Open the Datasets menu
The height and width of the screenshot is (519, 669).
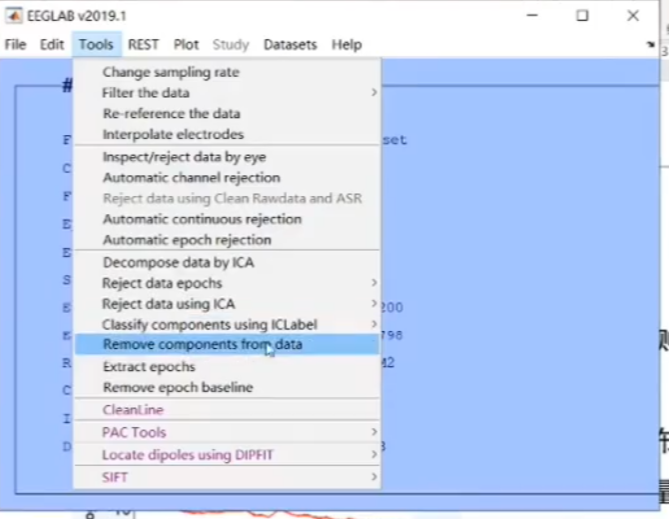290,45
